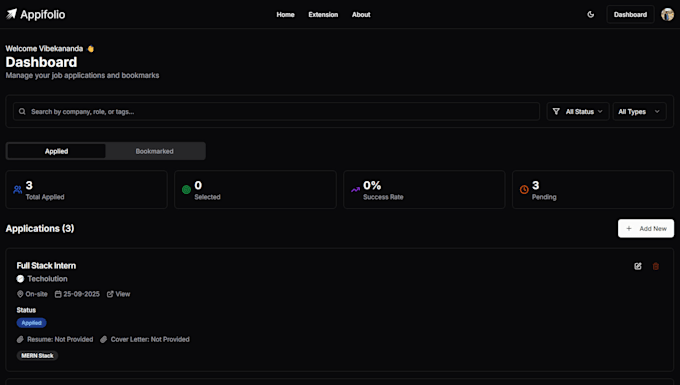Click the magnifier search icon

(x=22, y=111)
